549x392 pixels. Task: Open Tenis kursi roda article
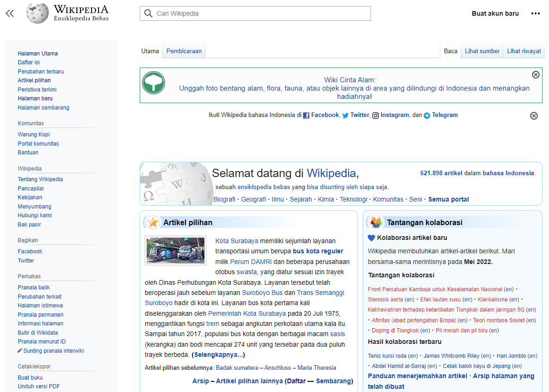(387, 356)
